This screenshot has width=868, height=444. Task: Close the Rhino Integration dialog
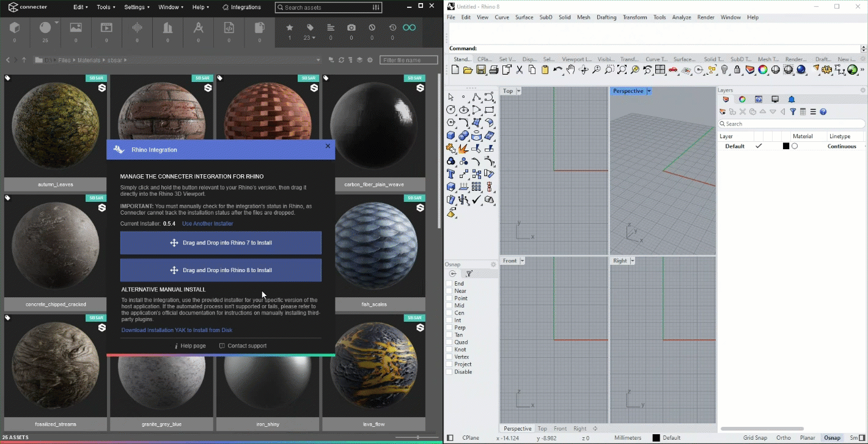click(x=328, y=146)
